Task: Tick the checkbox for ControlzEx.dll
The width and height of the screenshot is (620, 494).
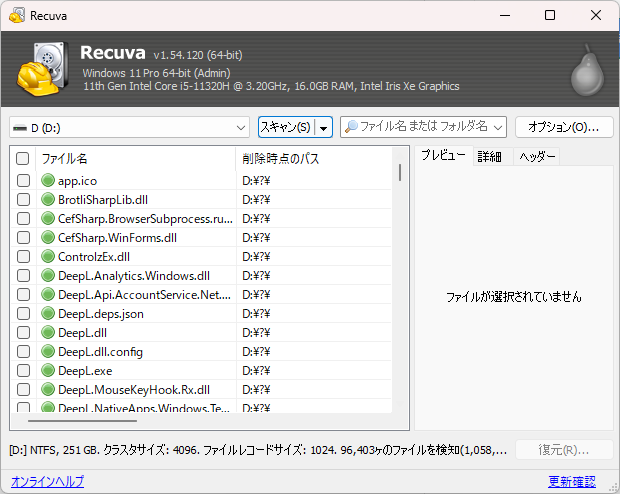Action: click(x=23, y=257)
